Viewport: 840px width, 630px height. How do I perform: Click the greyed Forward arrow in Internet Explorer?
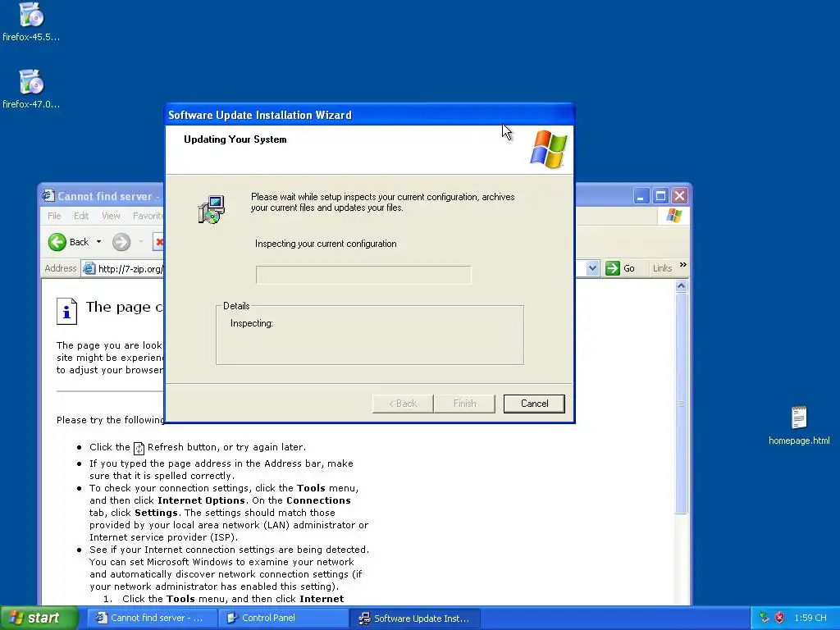point(121,242)
